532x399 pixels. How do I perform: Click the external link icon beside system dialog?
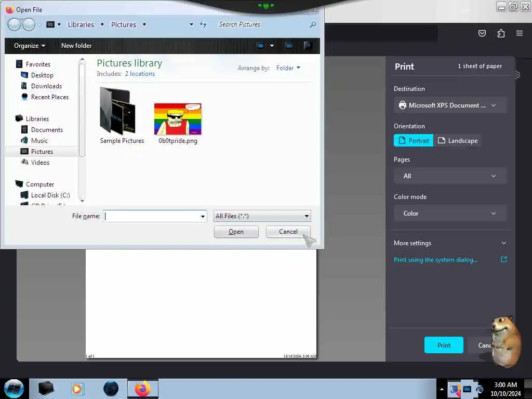pyautogui.click(x=504, y=259)
